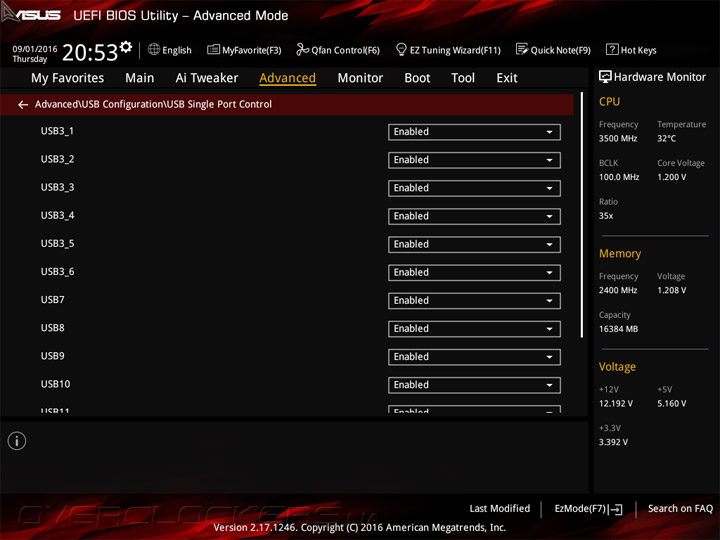Click the back arrow in the breadcrumb bar
Viewport: 720px width, 540px height.
[x=23, y=105]
